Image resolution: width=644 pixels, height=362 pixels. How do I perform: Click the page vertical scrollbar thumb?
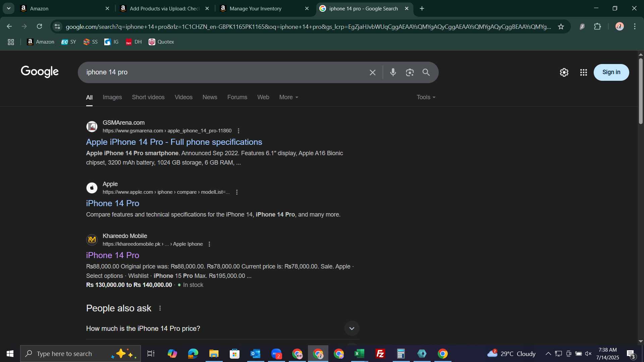(x=641, y=91)
